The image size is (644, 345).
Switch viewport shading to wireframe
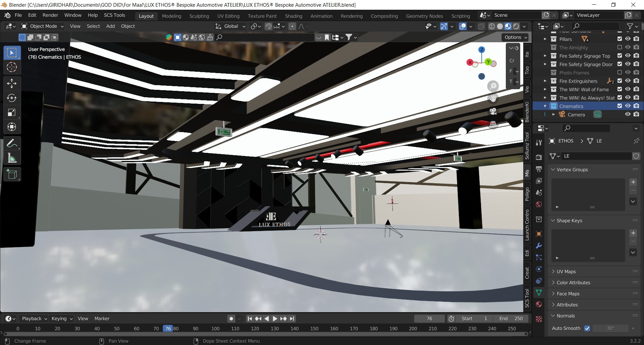pyautogui.click(x=492, y=26)
